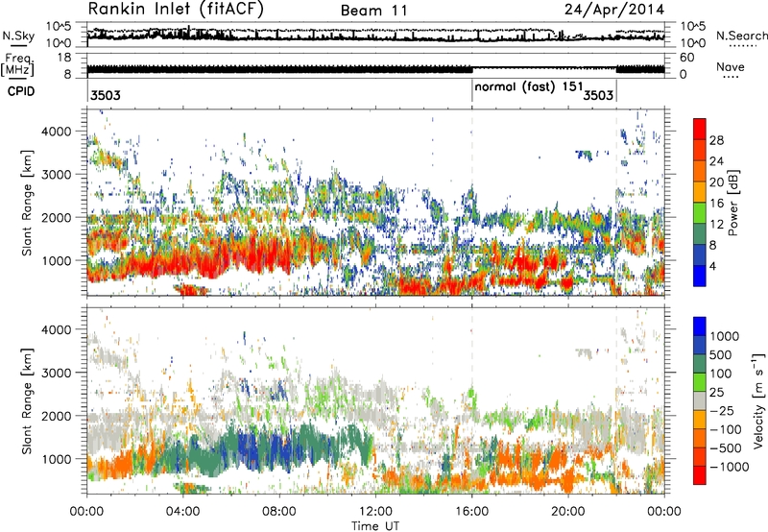This screenshot has width=768, height=532.
Task: Click the 'Time UT' axis label
Action: click(375, 526)
